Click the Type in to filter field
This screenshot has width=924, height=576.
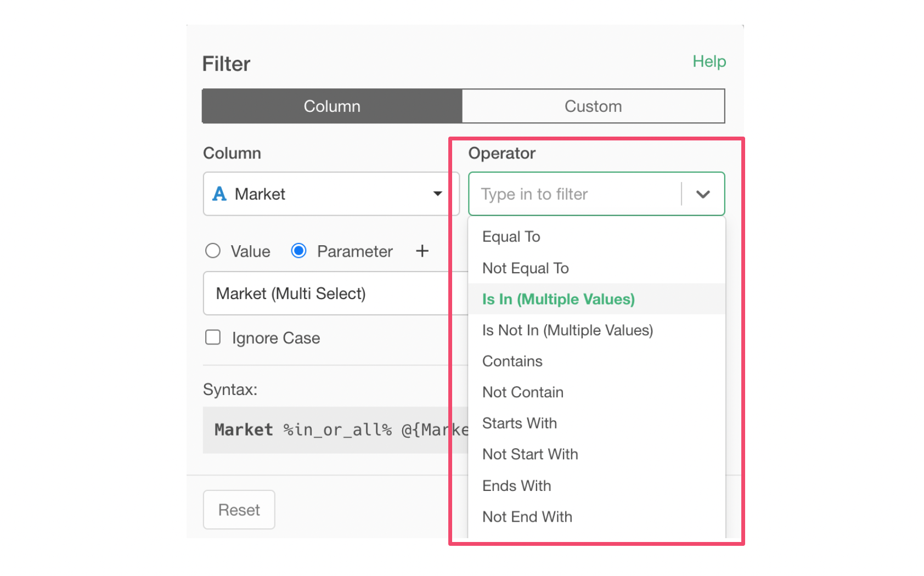(573, 194)
